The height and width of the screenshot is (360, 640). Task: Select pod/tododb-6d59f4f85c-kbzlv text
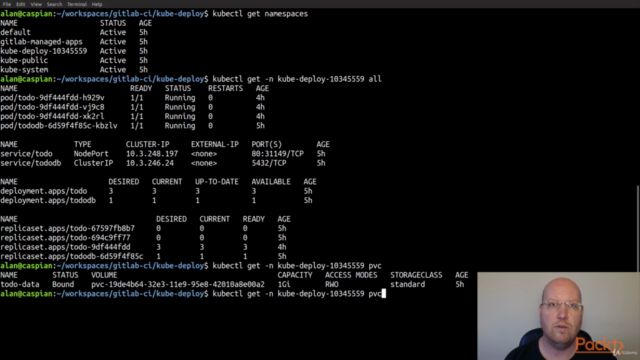(59, 126)
